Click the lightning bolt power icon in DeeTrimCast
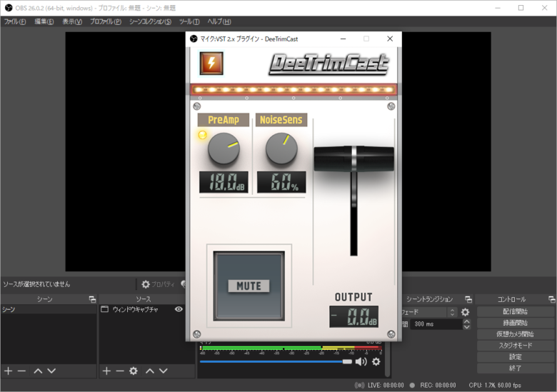This screenshot has height=392, width=557. click(x=211, y=63)
